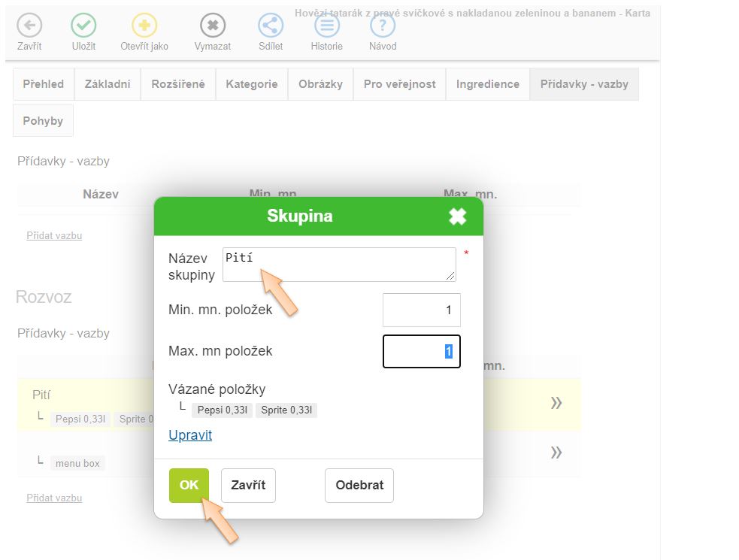739x560 pixels.
Task: Click the Upravit link
Action: [190, 435]
